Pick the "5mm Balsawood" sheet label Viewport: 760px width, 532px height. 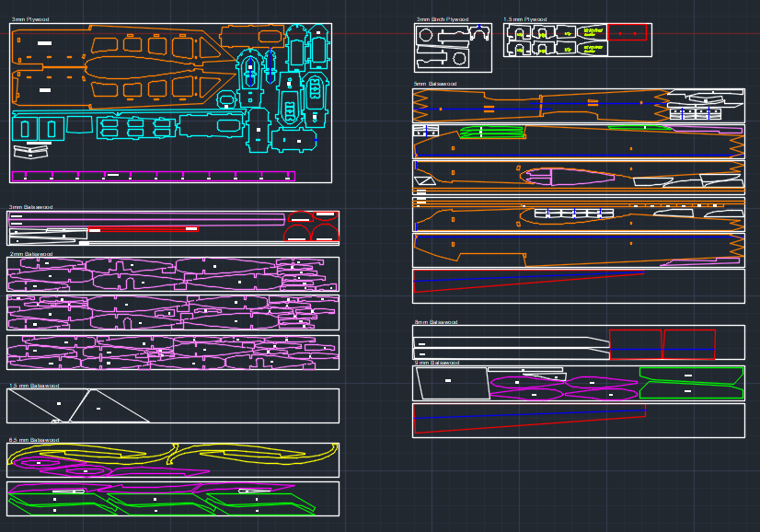tap(434, 84)
